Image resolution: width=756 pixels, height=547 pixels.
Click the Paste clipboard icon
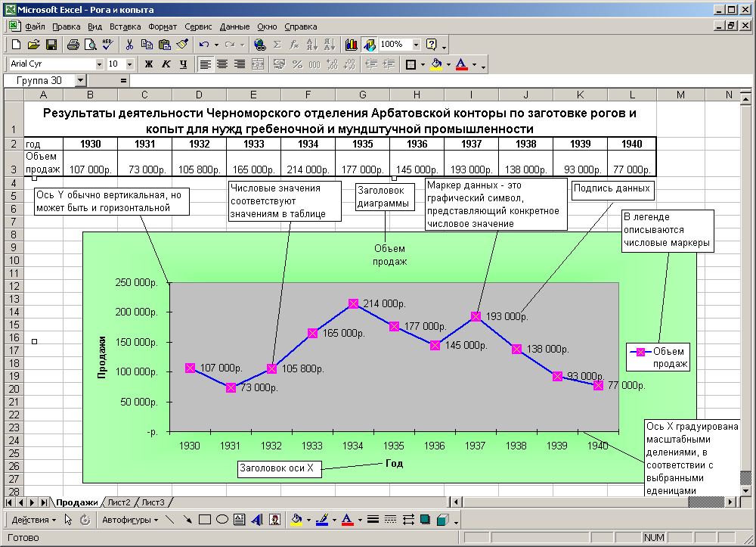(x=164, y=45)
